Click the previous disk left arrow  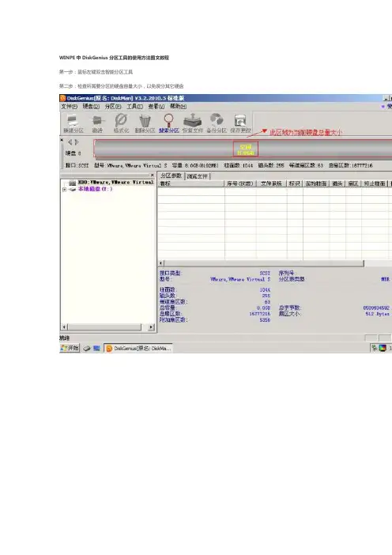click(x=70, y=142)
